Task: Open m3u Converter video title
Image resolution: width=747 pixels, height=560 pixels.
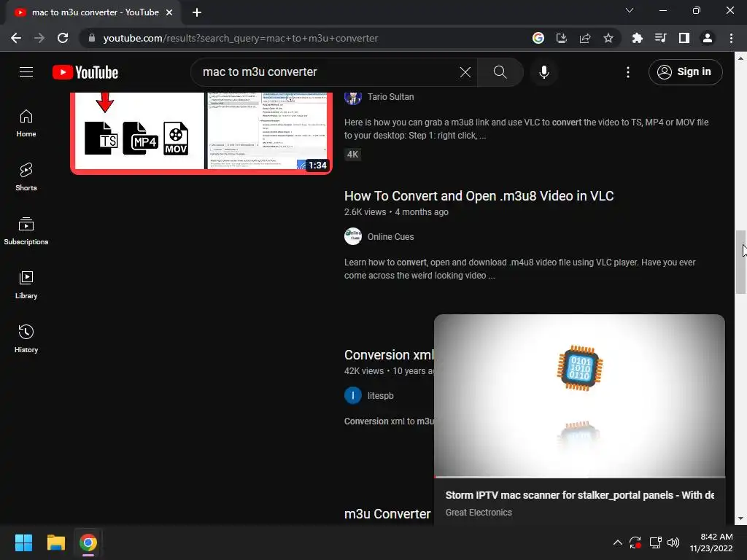Action: (x=387, y=514)
